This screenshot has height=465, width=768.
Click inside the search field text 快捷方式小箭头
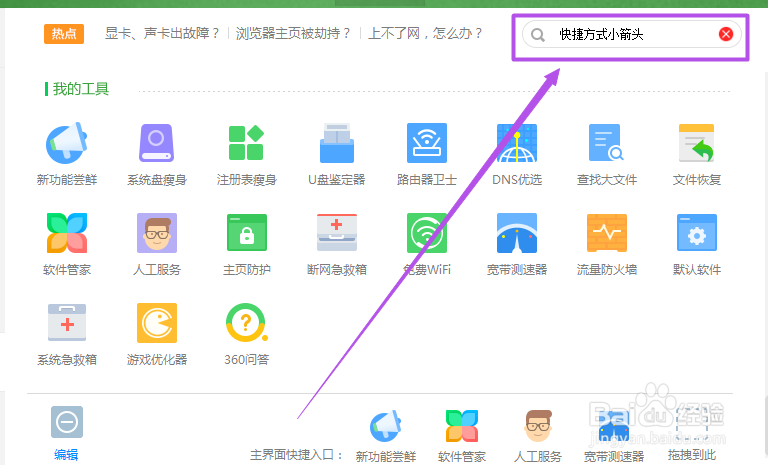(601, 34)
